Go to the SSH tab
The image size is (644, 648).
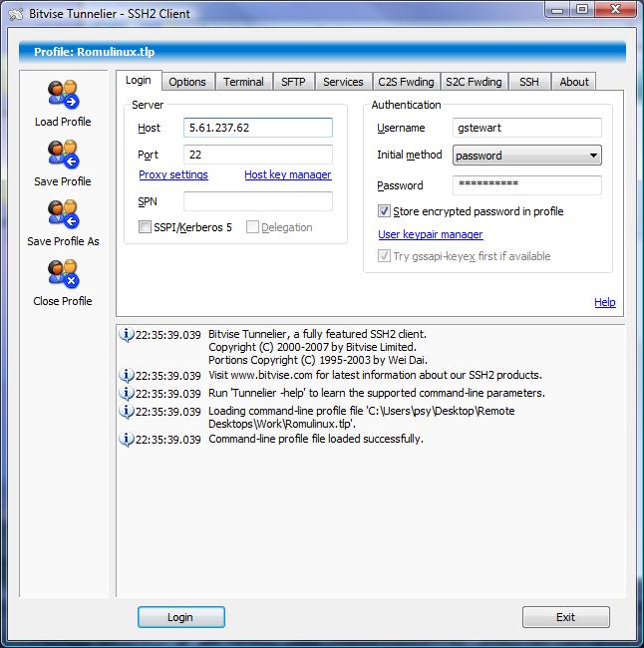click(529, 82)
